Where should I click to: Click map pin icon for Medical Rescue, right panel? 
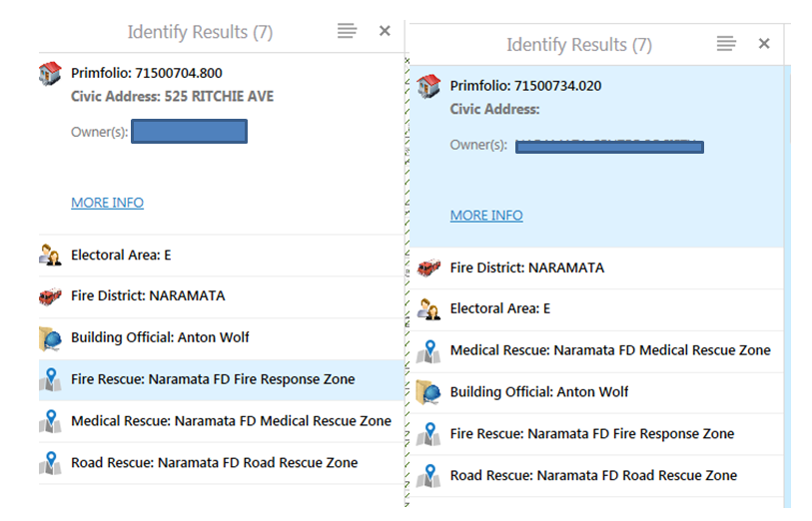point(428,351)
